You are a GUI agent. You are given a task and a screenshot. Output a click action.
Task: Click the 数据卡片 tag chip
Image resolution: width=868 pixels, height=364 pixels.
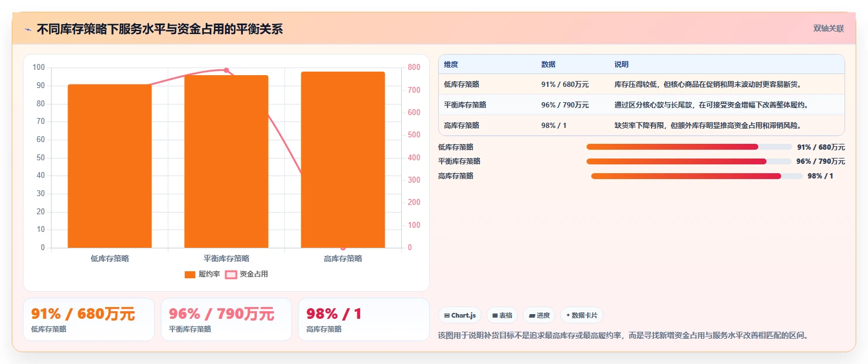coord(582,315)
